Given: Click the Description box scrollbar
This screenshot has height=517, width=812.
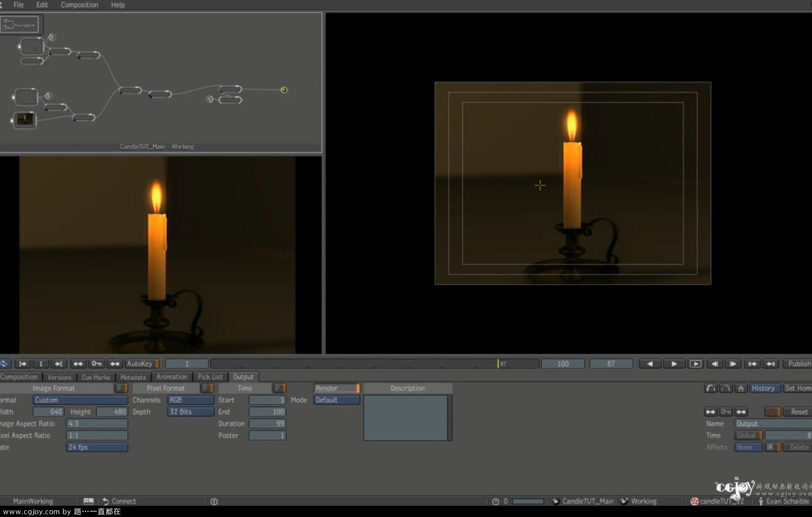Looking at the screenshot, I should pos(450,417).
